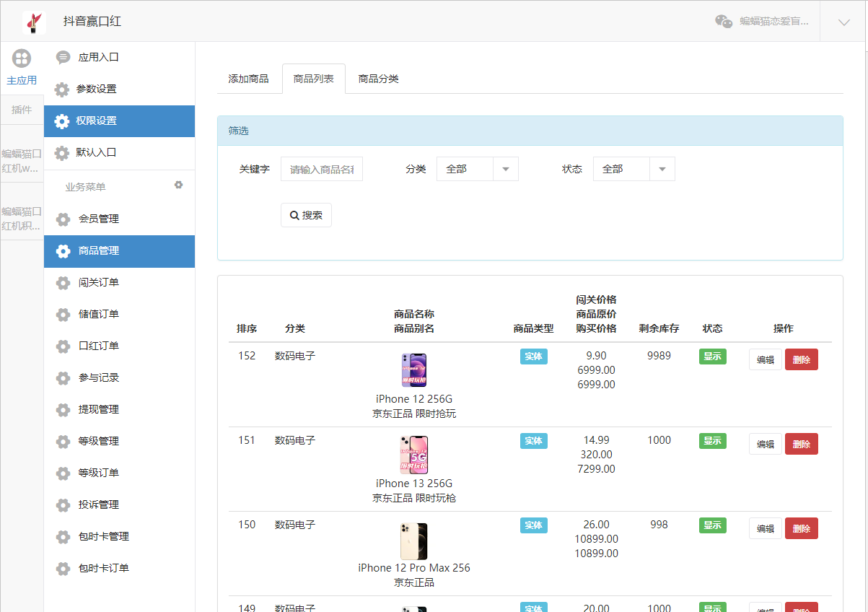The image size is (868, 612).
Task: Open the 主应用 grid icon
Action: (22, 58)
